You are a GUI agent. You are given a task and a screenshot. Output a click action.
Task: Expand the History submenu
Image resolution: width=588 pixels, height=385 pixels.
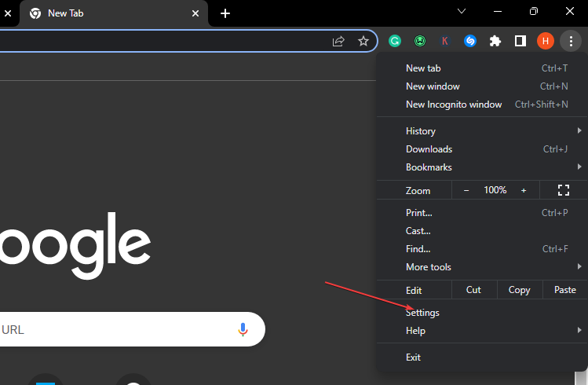coord(482,131)
